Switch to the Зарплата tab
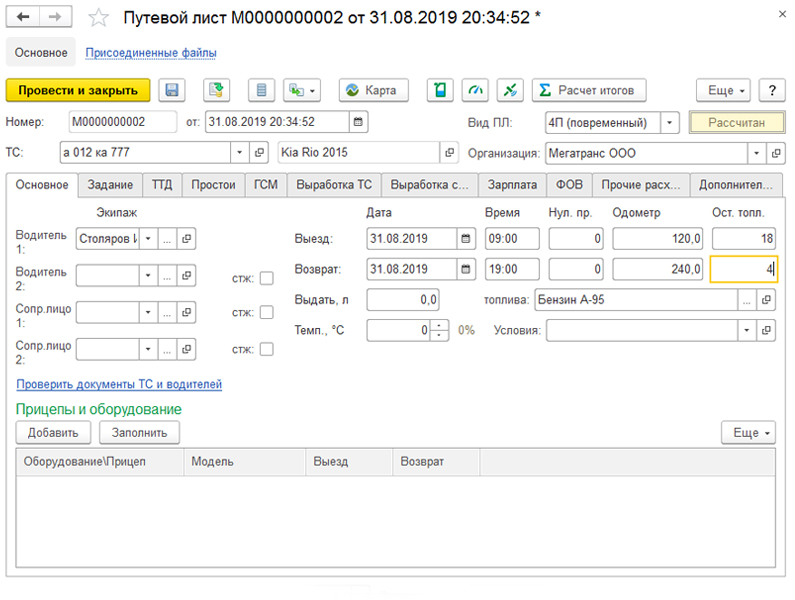795x600 pixels. coord(512,185)
